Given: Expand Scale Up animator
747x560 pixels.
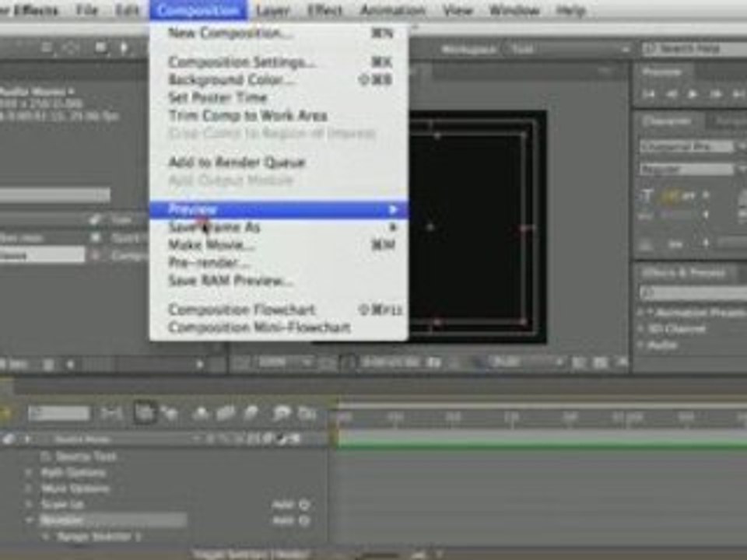Looking at the screenshot, I should click(x=29, y=504).
